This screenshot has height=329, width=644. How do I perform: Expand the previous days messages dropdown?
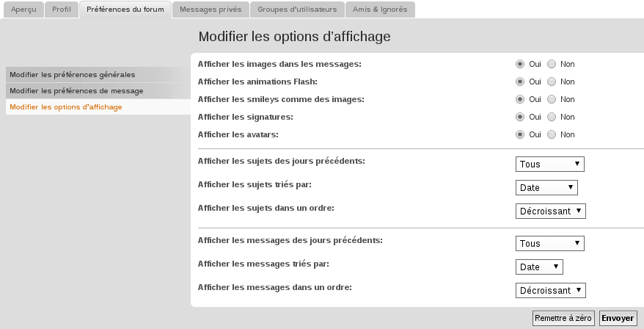point(550,243)
